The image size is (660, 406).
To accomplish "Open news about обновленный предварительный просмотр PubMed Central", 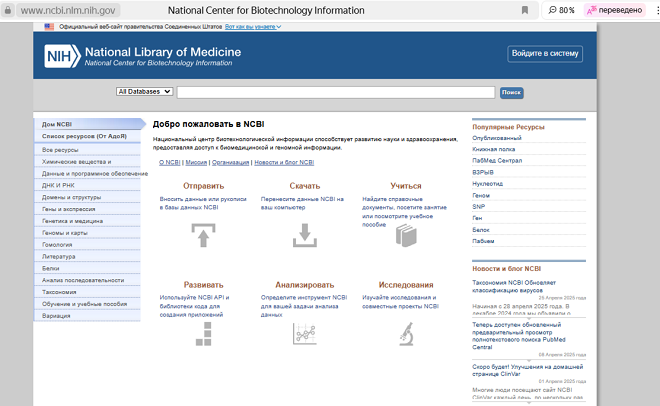I will tap(519, 336).
